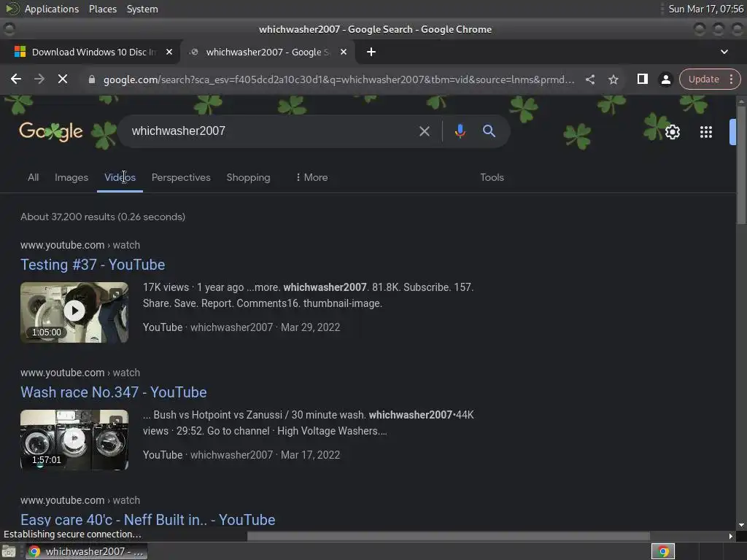The image size is (747, 560).
Task: Select the whichwasher2007 Google Search tab
Action: [x=268, y=52]
